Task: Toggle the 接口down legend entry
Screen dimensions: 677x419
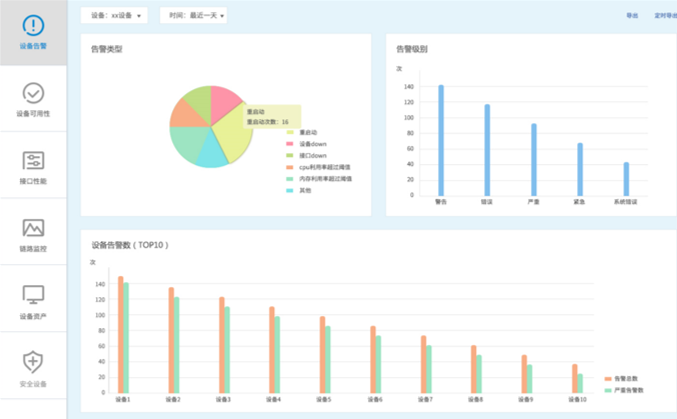Action: pyautogui.click(x=307, y=156)
